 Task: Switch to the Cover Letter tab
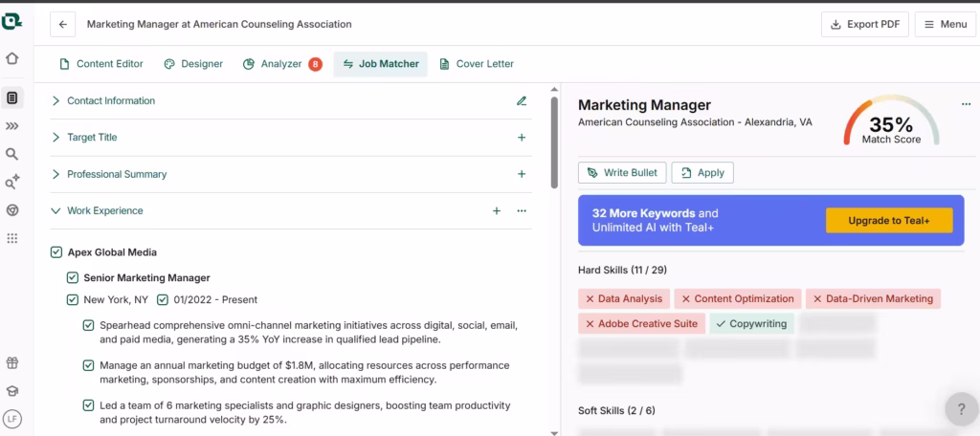tap(477, 64)
